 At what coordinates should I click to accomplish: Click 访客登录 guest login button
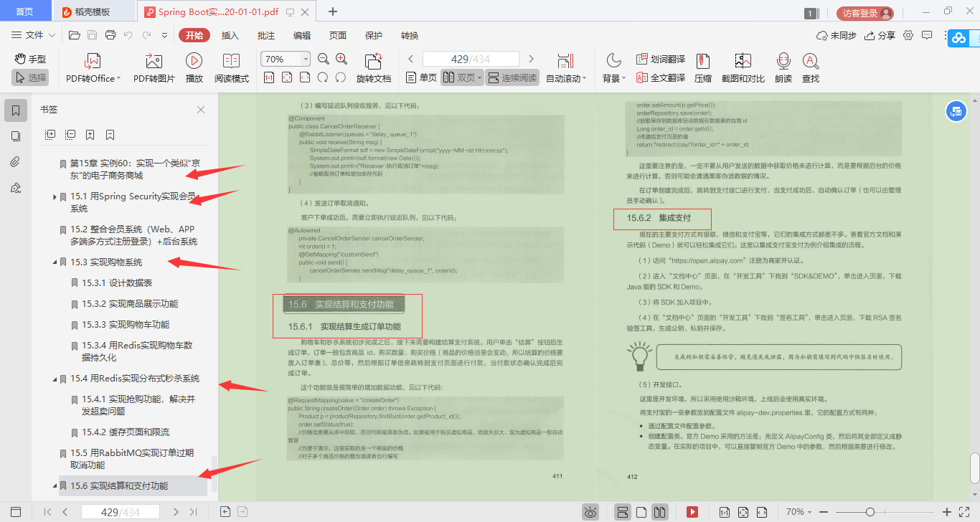[864, 13]
